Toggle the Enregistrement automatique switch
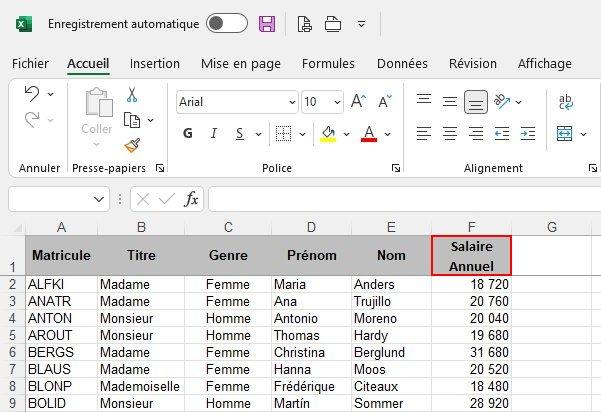The width and height of the screenshot is (601, 412). click(226, 23)
